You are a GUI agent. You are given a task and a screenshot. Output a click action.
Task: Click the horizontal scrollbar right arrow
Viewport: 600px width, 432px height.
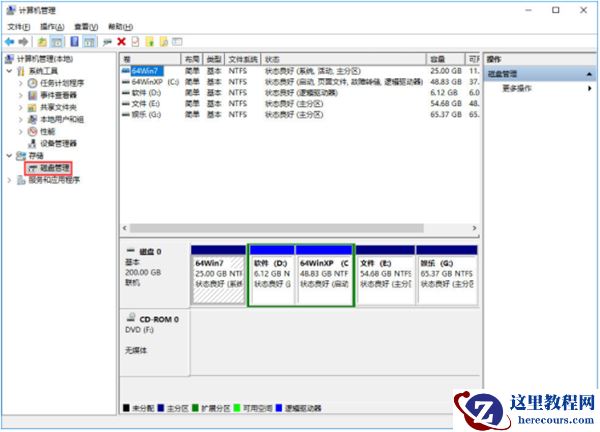pyautogui.click(x=474, y=228)
